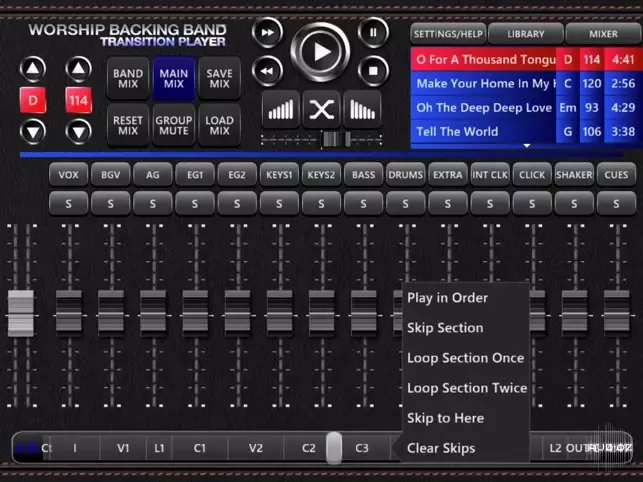Click the fast-forward button
The width and height of the screenshot is (643, 482).
pyautogui.click(x=267, y=32)
